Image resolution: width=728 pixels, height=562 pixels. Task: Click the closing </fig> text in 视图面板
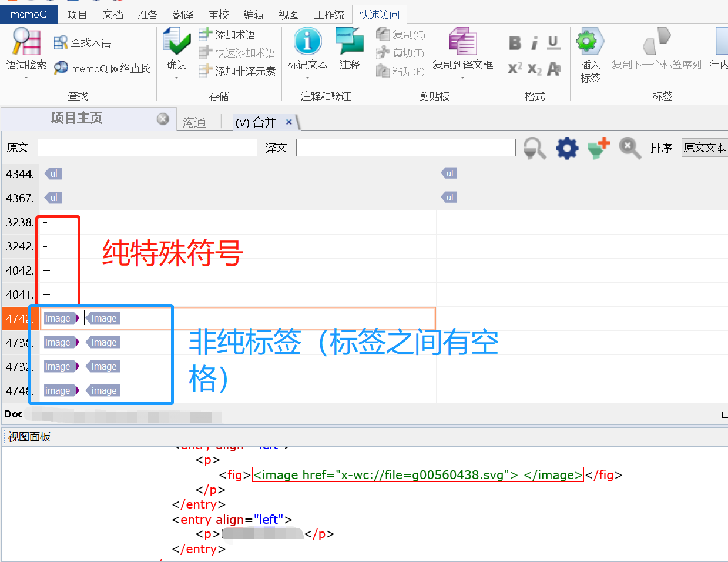click(603, 475)
